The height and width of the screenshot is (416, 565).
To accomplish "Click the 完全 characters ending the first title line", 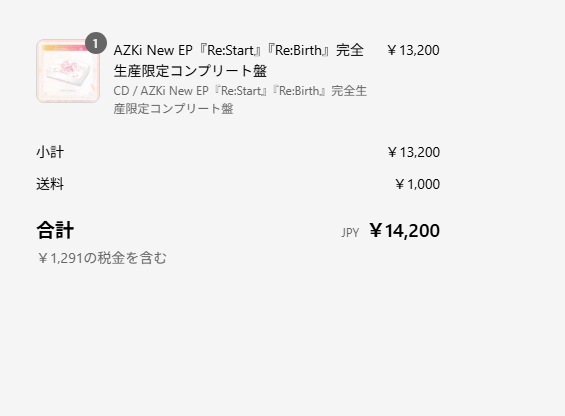I will (350, 50).
